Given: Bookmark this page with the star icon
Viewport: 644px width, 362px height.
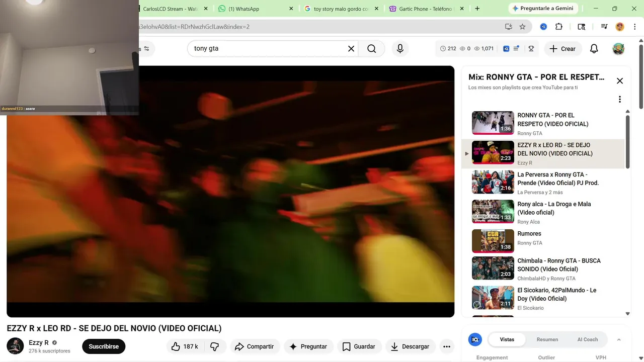Looking at the screenshot, I should (x=522, y=27).
